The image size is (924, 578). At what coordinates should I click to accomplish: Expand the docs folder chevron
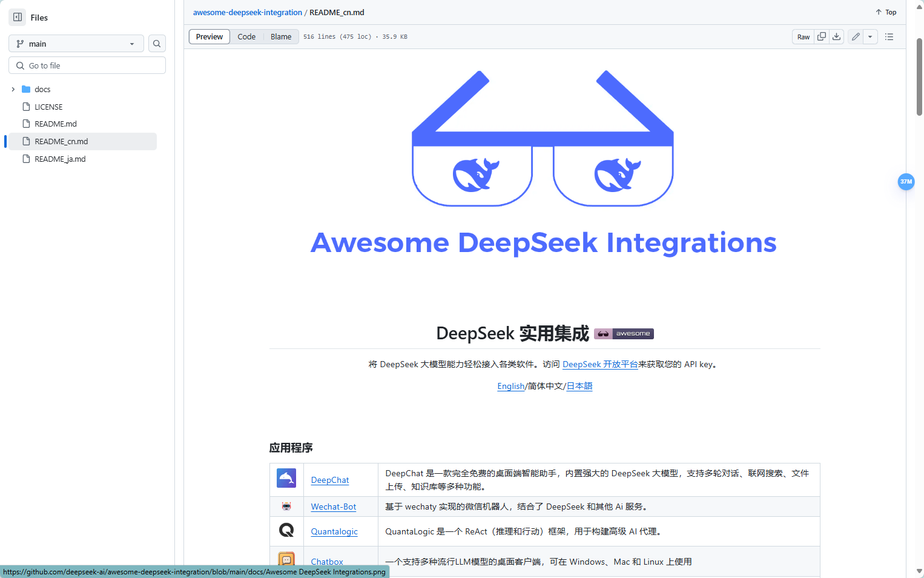[13, 89]
